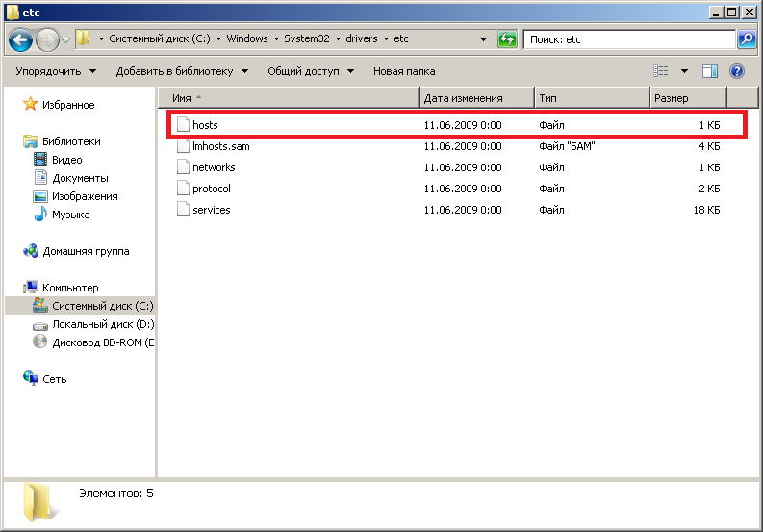This screenshot has width=763, height=532.
Task: Select the services file
Action: pyautogui.click(x=211, y=210)
